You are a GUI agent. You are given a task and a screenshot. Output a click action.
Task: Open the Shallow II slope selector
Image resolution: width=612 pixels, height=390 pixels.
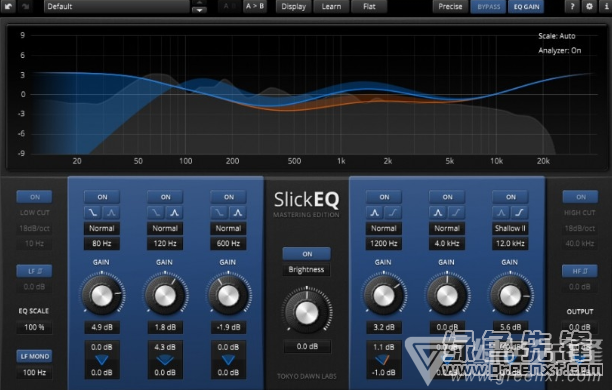click(510, 228)
